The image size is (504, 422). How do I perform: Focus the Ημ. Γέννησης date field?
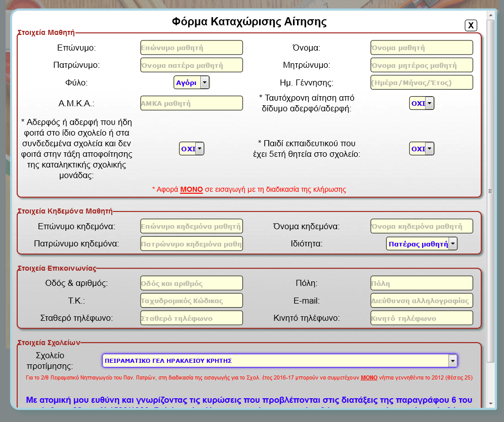[x=422, y=82]
